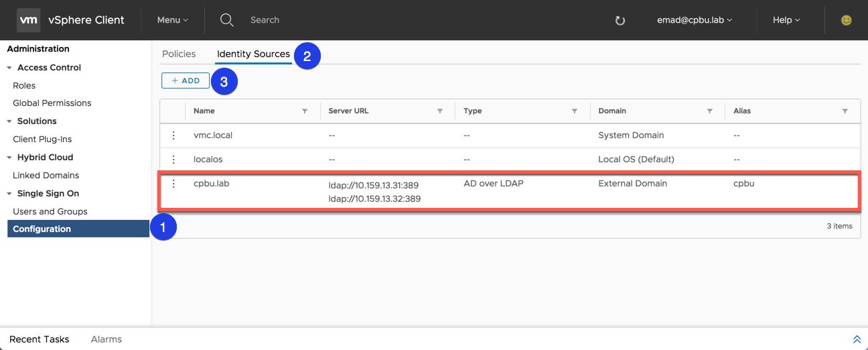Collapse the Access Control section
Screen dimensions: 868x350
coord(9,68)
